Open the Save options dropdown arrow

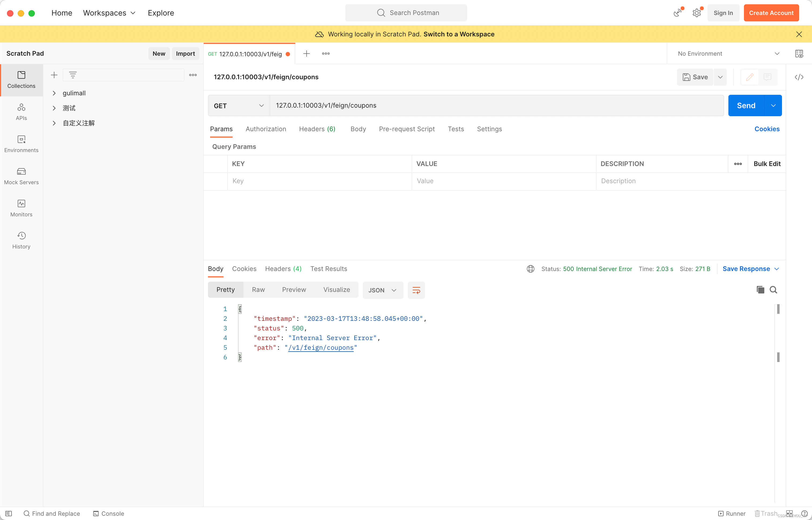(720, 77)
